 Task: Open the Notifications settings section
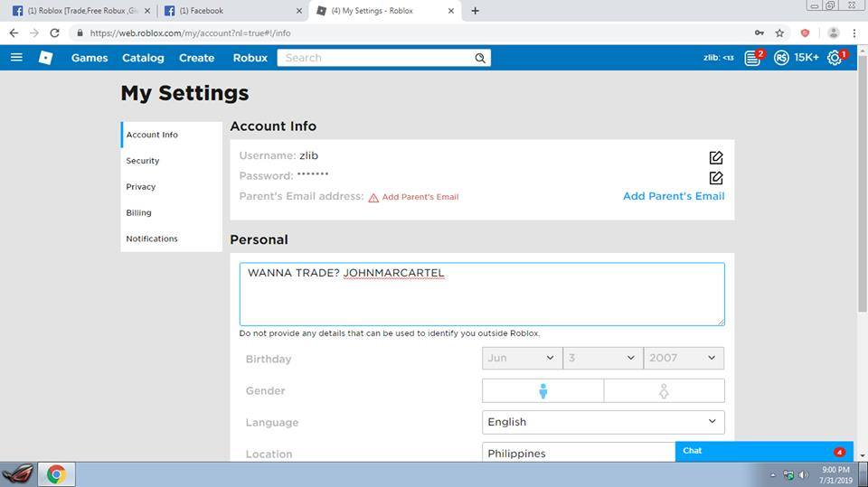[x=171, y=239]
